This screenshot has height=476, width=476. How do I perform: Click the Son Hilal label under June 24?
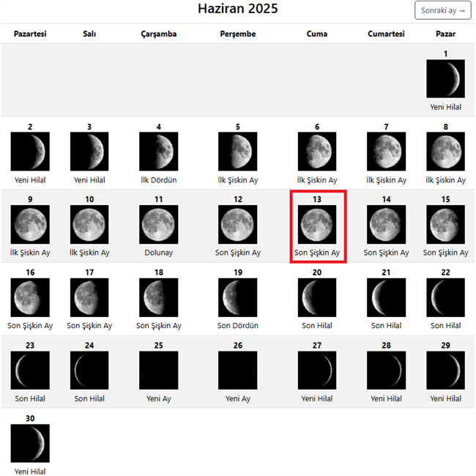(89, 398)
